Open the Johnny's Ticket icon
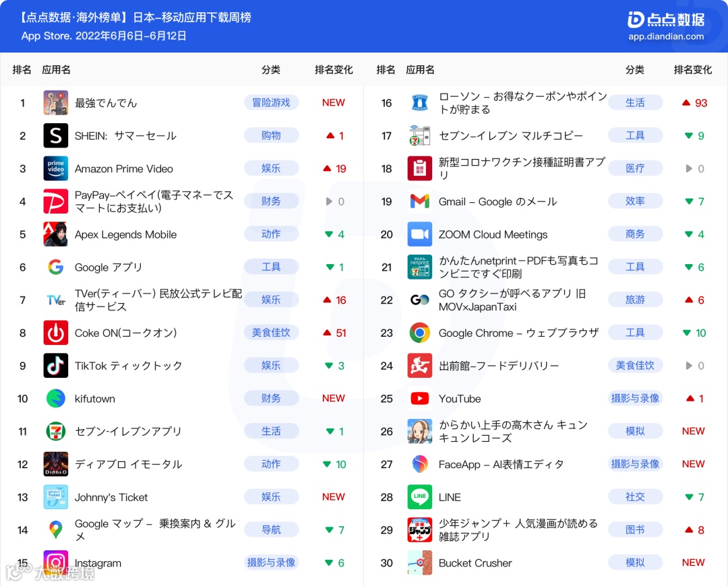 point(56,497)
